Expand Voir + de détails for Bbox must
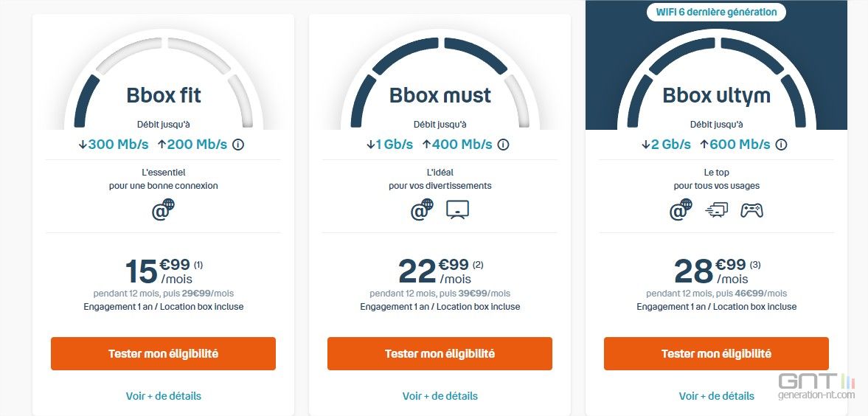This screenshot has width=868, height=416. (440, 396)
